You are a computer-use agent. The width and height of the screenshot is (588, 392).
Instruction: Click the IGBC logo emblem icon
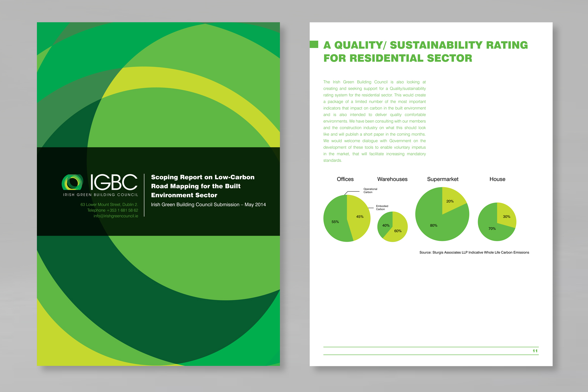pos(73,182)
